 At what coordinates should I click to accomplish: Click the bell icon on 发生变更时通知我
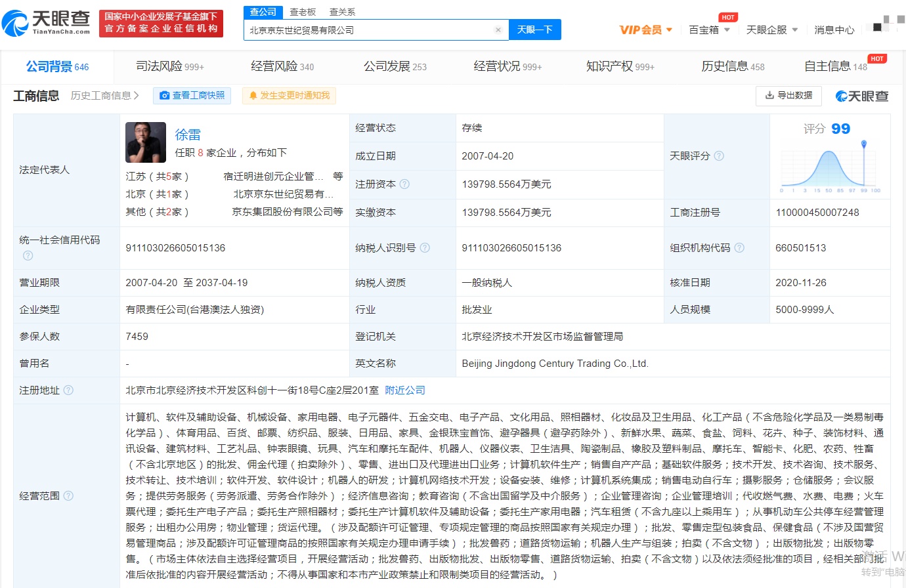253,96
